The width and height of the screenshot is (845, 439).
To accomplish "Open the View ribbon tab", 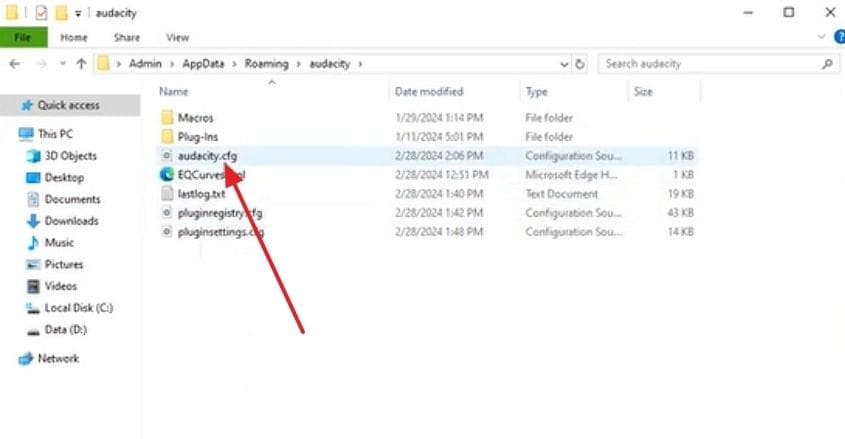I will coord(177,37).
